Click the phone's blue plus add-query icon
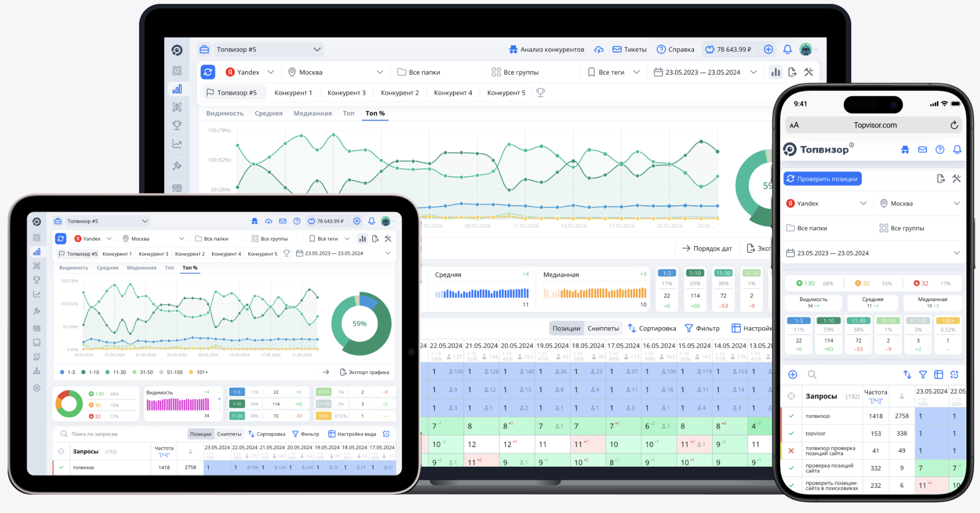Viewport: 980px width, 513px height. pyautogui.click(x=793, y=375)
